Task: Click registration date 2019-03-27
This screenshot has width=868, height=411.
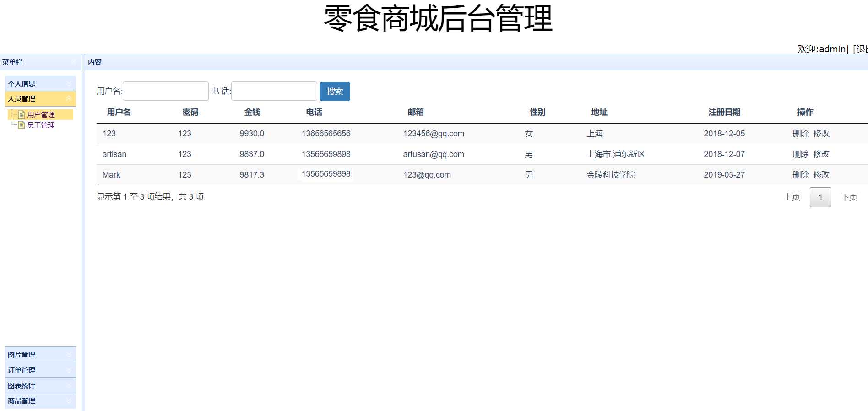Action: pos(724,175)
